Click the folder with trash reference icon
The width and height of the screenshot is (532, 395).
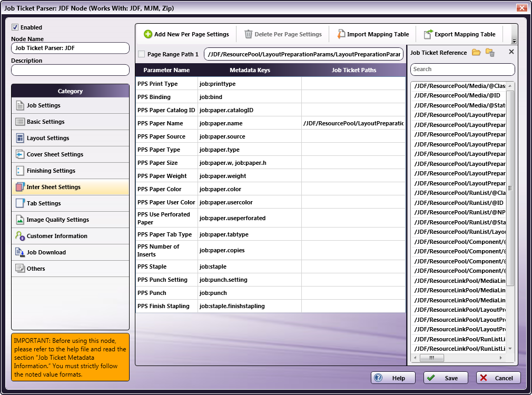tap(490, 52)
